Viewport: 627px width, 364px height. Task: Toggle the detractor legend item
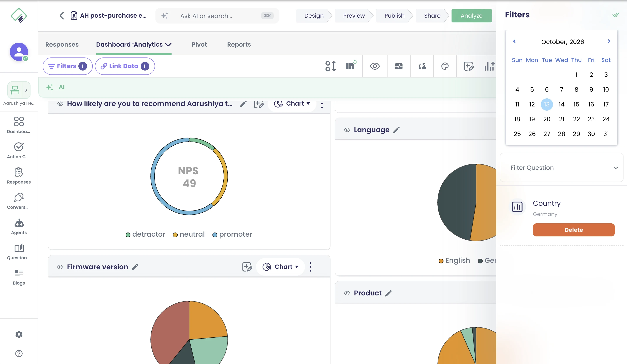coord(145,234)
